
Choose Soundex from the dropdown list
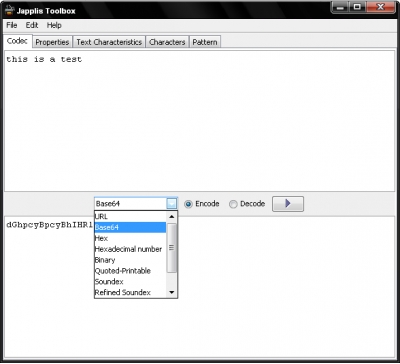130,282
